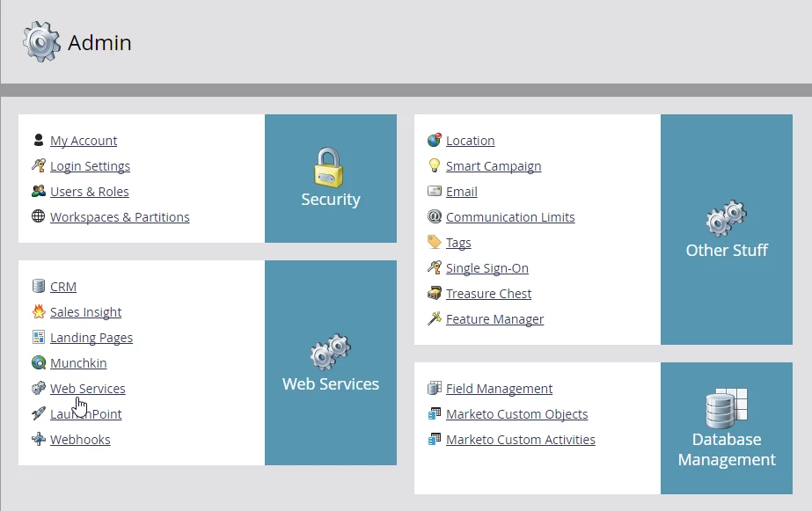Viewport: 812px width, 511px height.
Task: Click the chest icon beside Treasure Chest
Action: click(x=435, y=293)
